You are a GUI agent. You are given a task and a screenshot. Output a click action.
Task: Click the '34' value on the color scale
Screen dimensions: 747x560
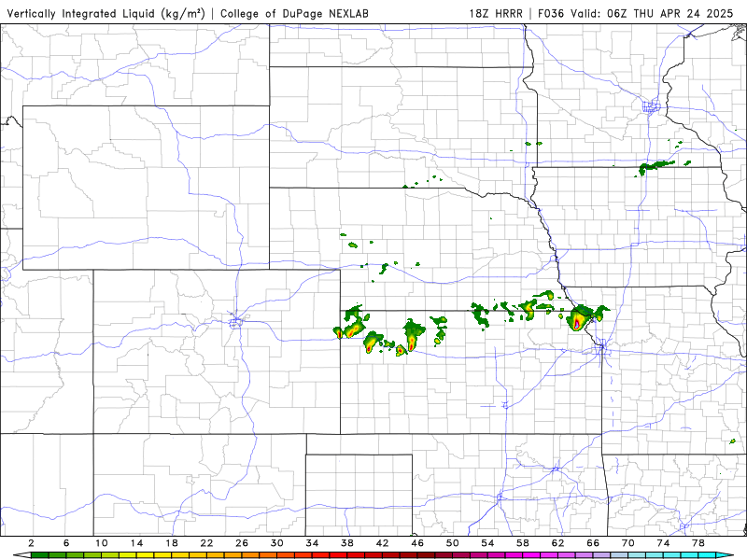point(312,543)
